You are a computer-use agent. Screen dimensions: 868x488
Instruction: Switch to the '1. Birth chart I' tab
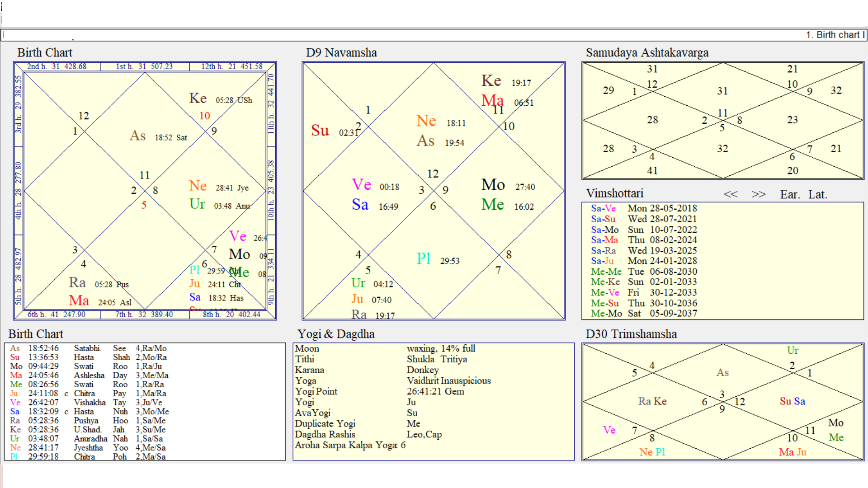[x=834, y=35]
